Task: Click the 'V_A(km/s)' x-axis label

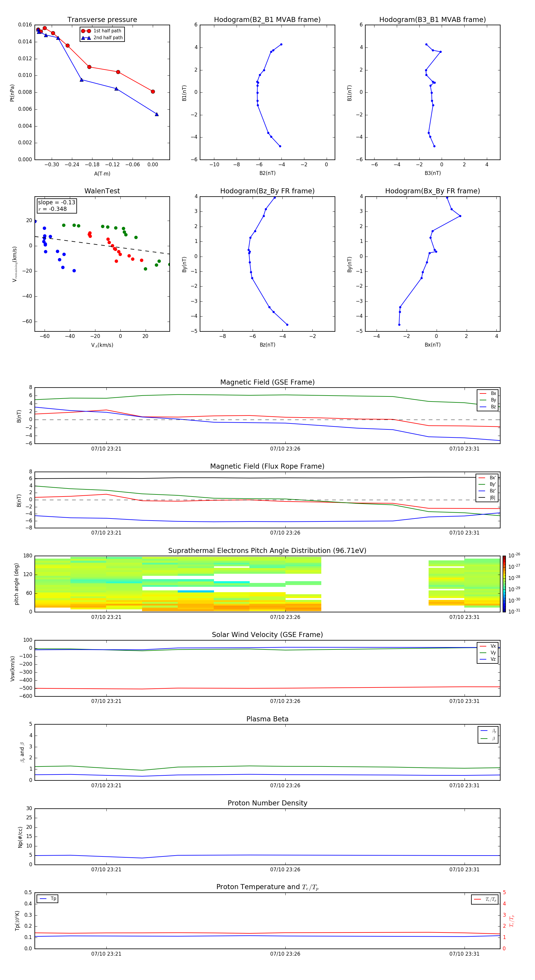Action: pyautogui.click(x=102, y=345)
